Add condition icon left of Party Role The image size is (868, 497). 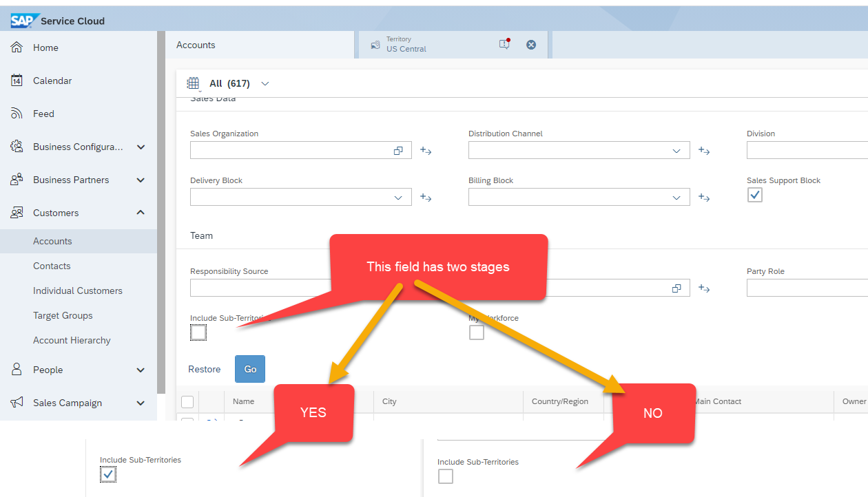point(704,288)
